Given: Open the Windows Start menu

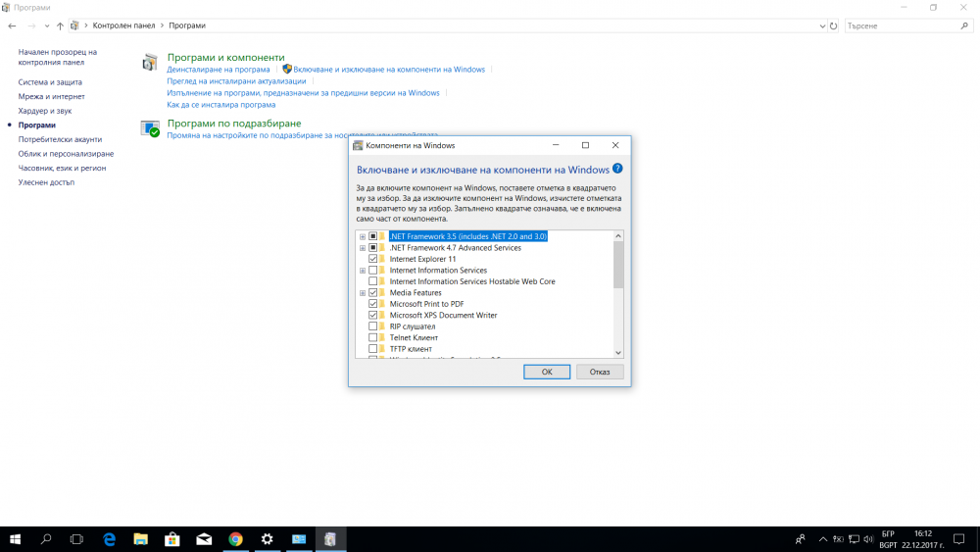Looking at the screenshot, I should 15,539.
